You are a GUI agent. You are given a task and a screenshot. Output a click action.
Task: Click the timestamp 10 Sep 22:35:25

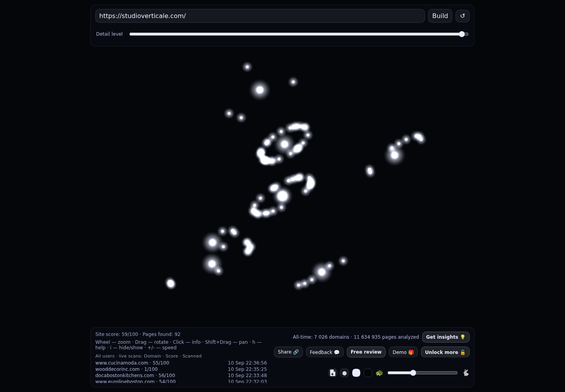[x=247, y=369]
